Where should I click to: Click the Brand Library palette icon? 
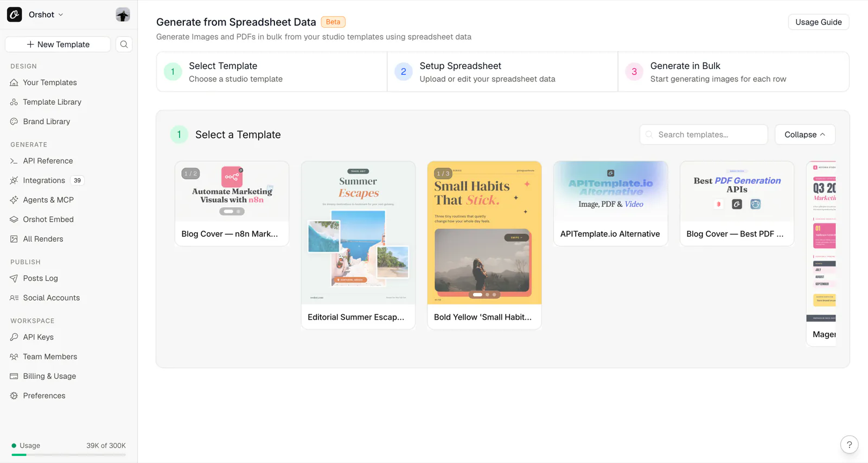coord(14,122)
